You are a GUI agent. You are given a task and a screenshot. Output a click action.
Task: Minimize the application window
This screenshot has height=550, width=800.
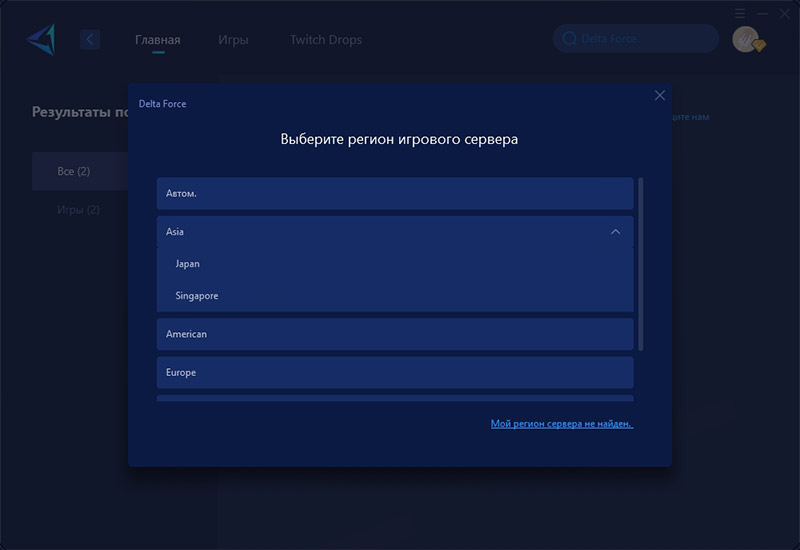(x=762, y=14)
